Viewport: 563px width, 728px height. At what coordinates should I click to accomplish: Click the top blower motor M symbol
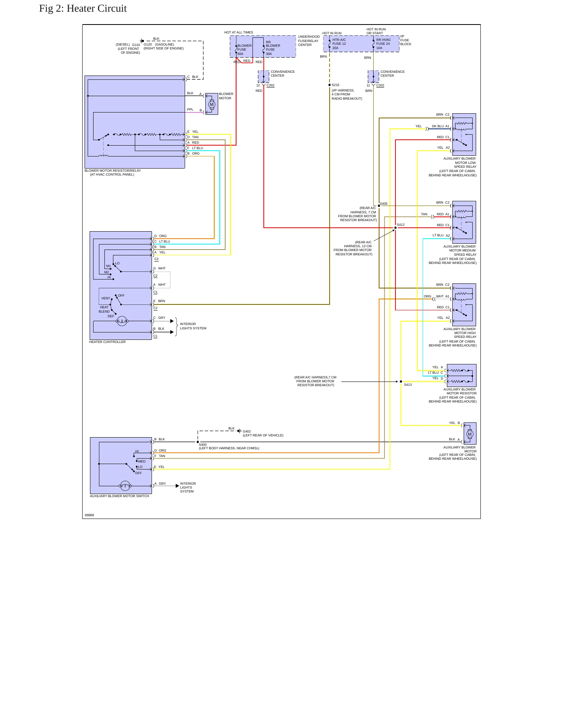[x=212, y=104]
